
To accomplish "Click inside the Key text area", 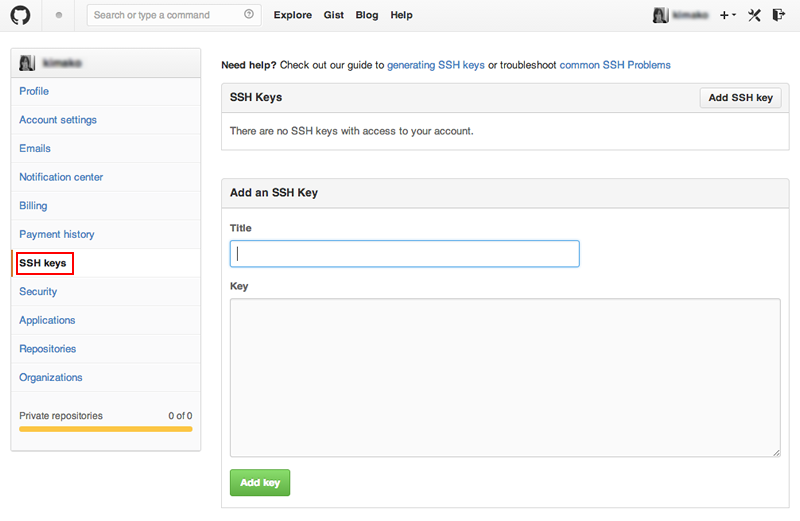I will point(505,377).
